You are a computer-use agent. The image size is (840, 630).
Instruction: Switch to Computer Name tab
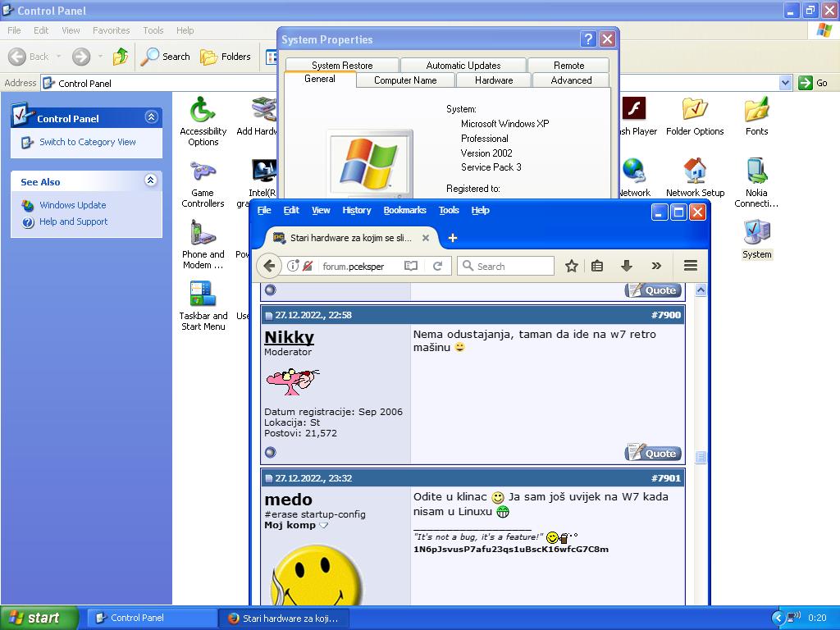coord(405,80)
